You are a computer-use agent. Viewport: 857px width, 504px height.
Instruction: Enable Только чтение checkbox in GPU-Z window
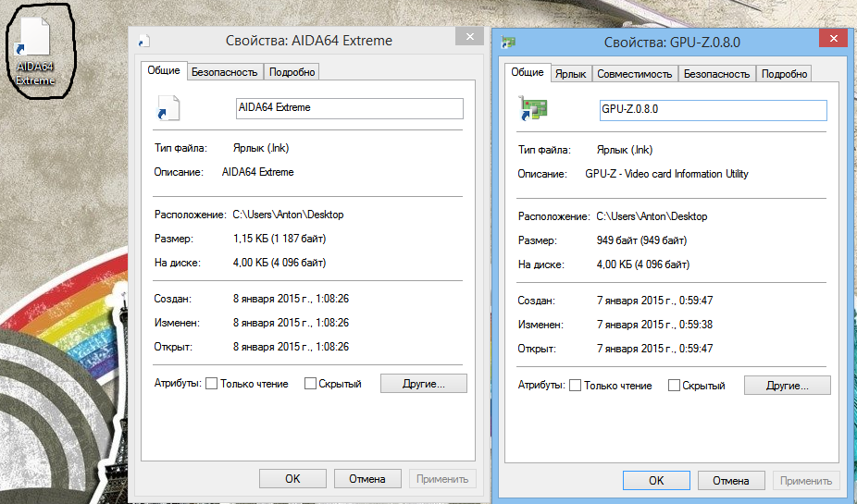pos(575,386)
